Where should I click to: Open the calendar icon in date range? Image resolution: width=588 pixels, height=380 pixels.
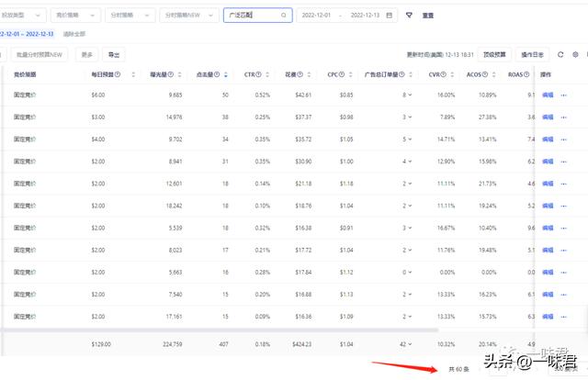pyautogui.click(x=390, y=15)
